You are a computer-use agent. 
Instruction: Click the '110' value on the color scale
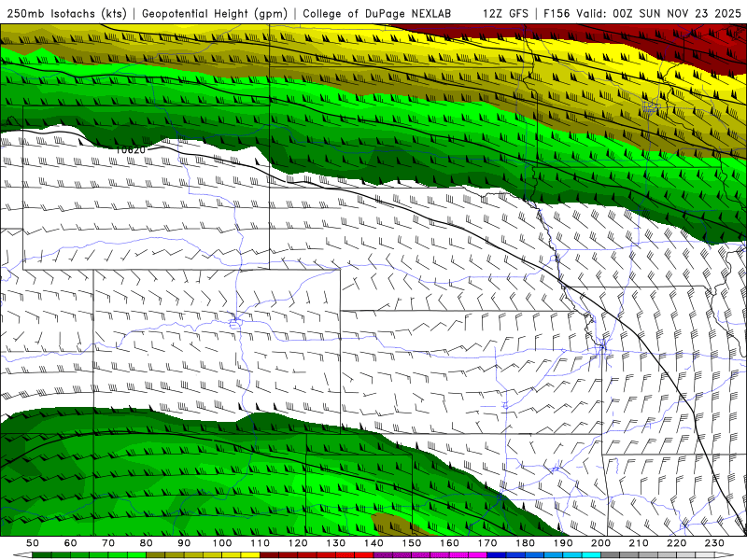coord(261,543)
